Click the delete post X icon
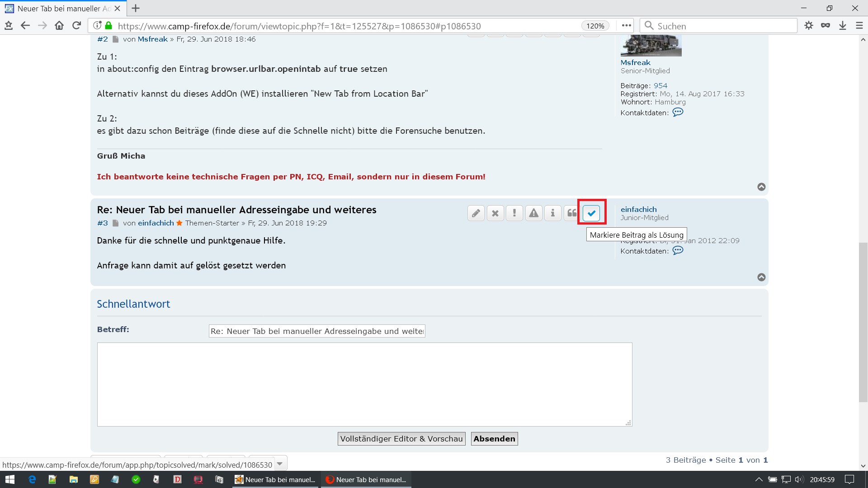Image resolution: width=868 pixels, height=488 pixels. [x=495, y=213]
